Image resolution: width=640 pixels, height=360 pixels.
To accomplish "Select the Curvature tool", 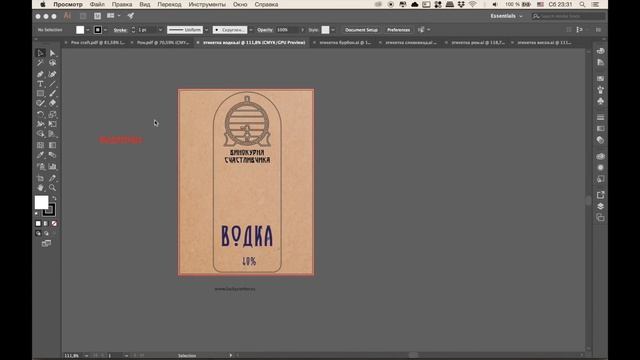I will point(52,74).
